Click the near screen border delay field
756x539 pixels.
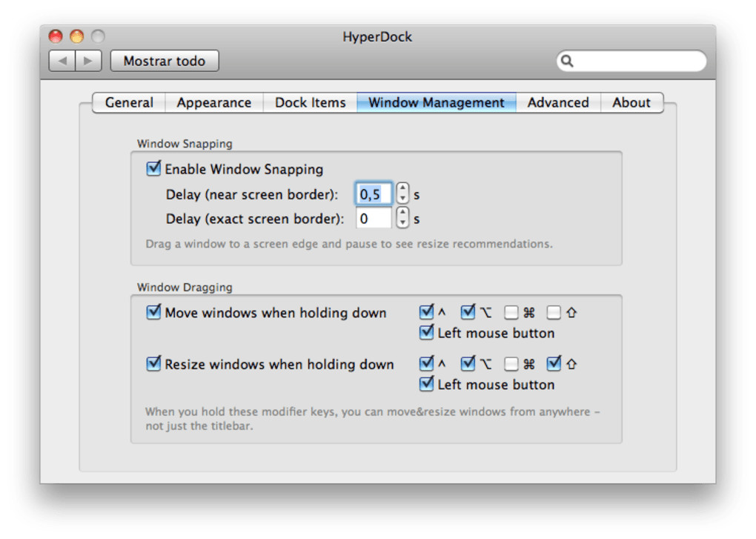(374, 194)
